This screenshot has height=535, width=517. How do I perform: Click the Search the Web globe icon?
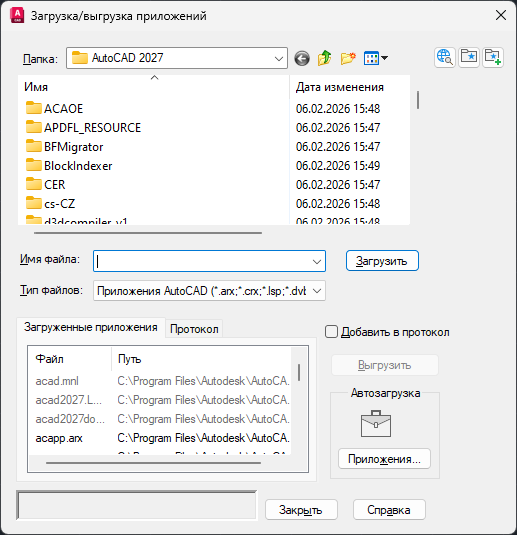(x=445, y=57)
